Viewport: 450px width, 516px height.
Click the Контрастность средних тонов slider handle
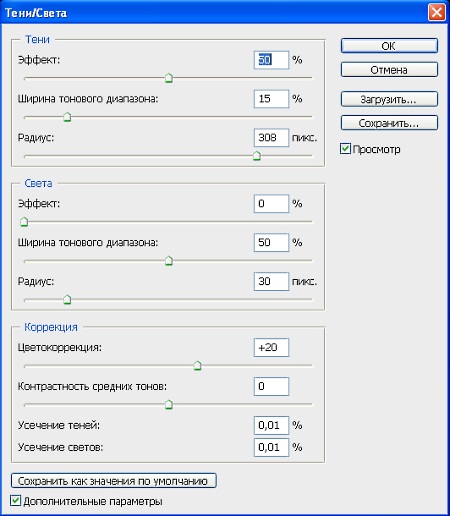[169, 405]
